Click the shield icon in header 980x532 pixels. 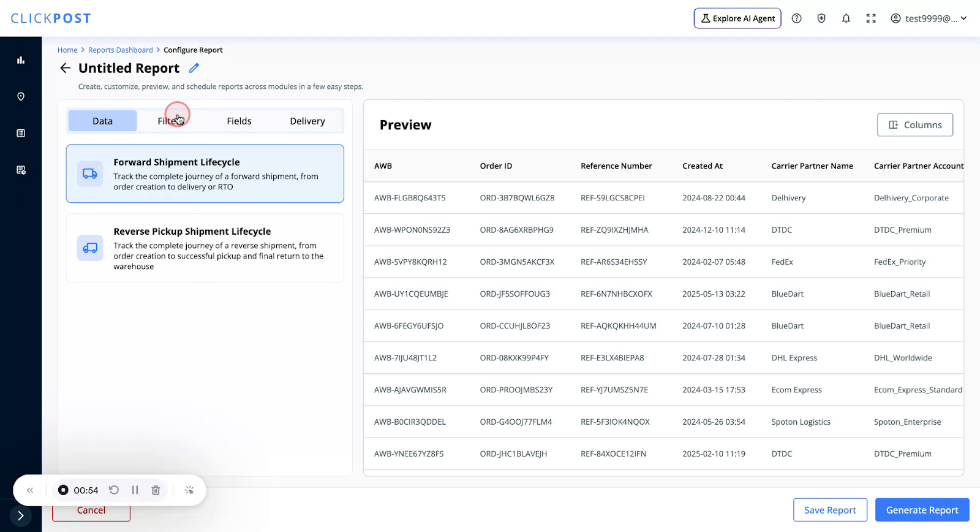coord(821,18)
